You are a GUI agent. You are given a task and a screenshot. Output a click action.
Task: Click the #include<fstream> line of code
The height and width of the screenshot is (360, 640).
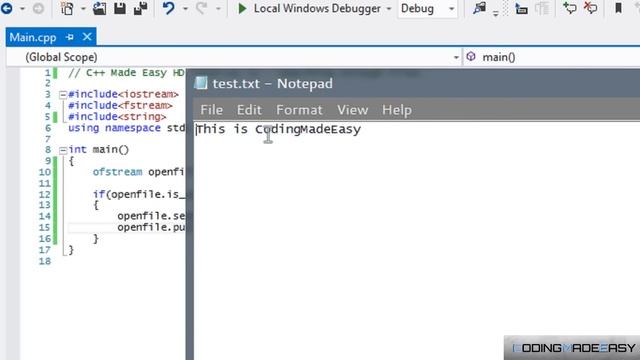(120, 105)
